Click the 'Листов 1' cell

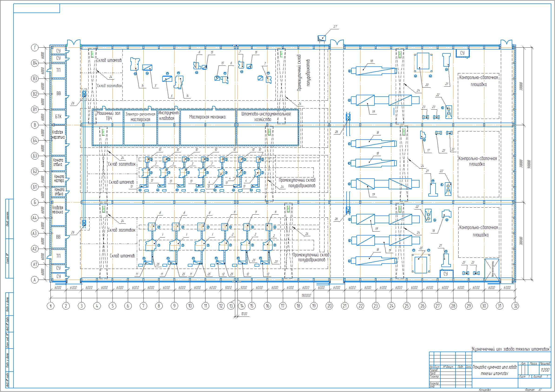541,377
